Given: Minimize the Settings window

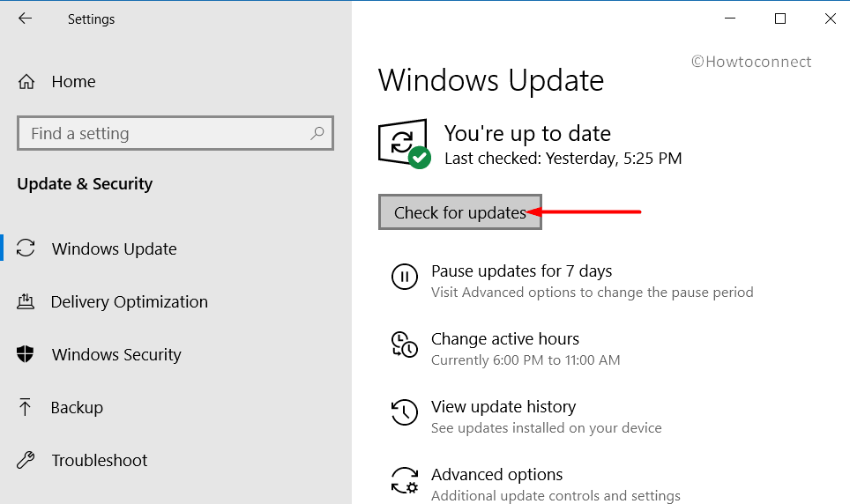Looking at the screenshot, I should pos(730,19).
